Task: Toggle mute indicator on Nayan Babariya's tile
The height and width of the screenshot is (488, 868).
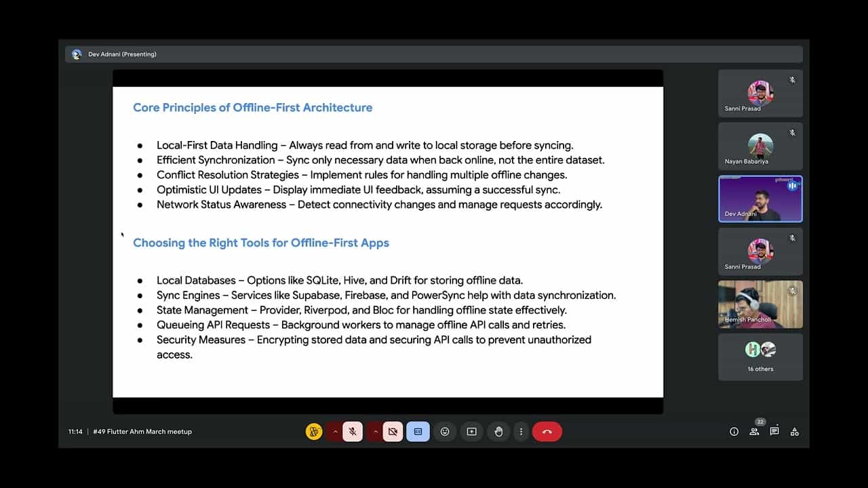Action: (792, 132)
